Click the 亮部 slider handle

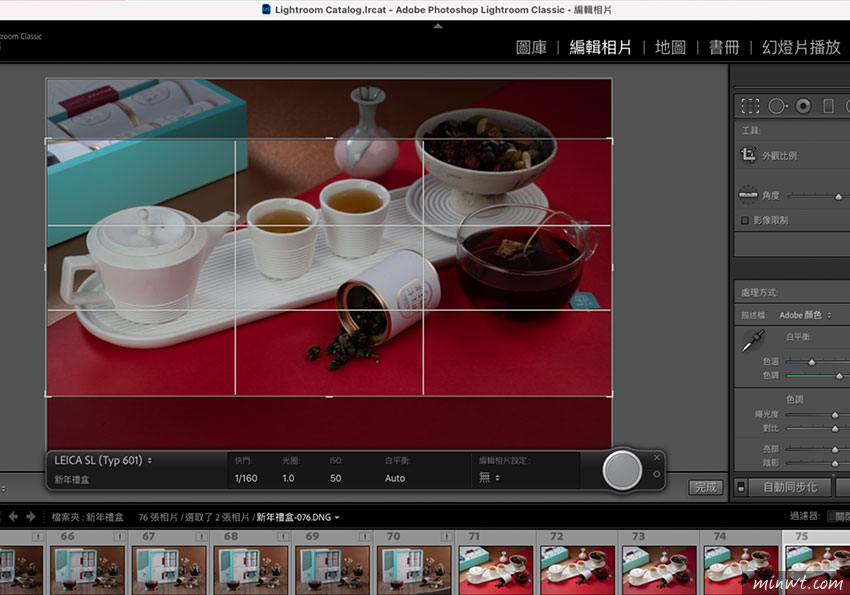coord(835,449)
